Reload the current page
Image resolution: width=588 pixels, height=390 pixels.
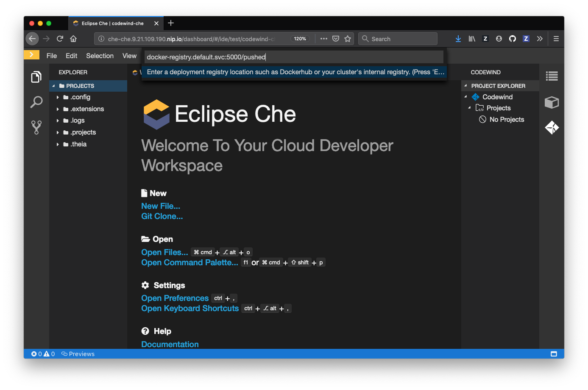coord(60,39)
